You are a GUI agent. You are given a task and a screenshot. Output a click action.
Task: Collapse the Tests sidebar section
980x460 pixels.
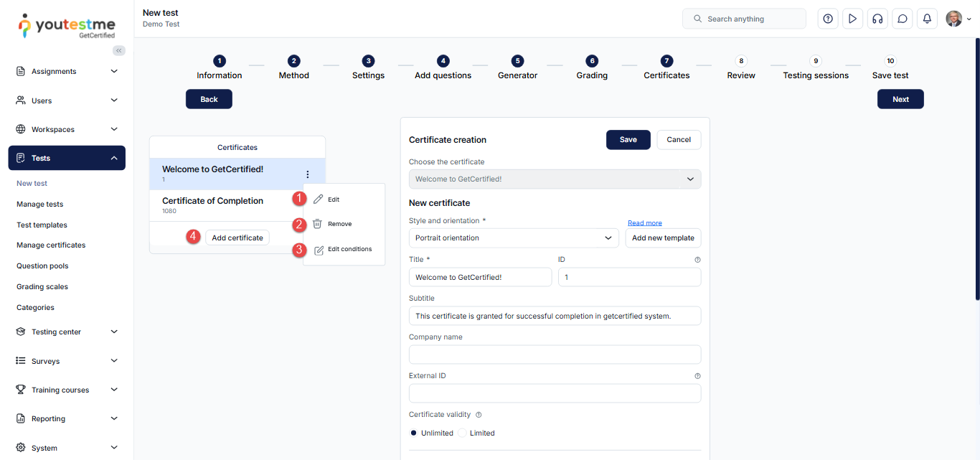tap(67, 158)
